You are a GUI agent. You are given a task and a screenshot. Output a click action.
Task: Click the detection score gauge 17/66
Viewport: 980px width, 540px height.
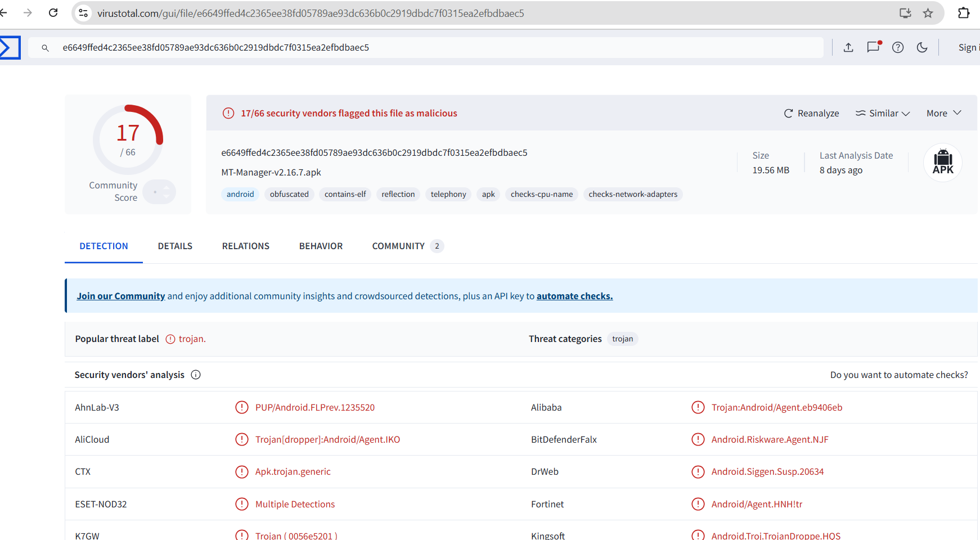pyautogui.click(x=128, y=139)
